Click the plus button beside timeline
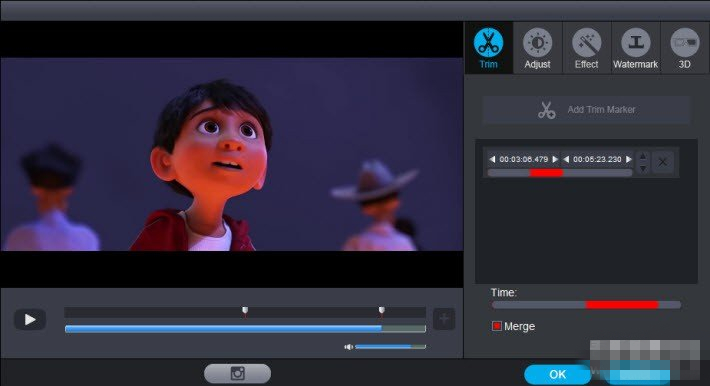This screenshot has width=710, height=386. click(444, 319)
